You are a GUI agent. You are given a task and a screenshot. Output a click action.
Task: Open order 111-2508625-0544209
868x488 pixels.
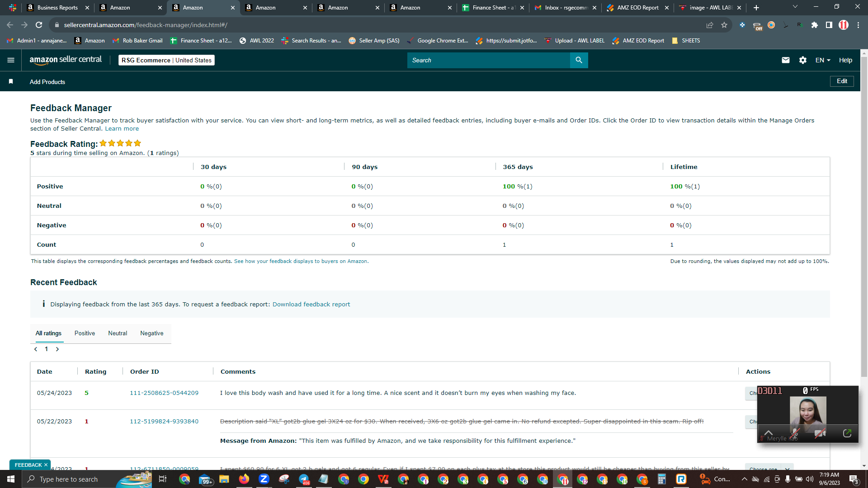point(164,393)
